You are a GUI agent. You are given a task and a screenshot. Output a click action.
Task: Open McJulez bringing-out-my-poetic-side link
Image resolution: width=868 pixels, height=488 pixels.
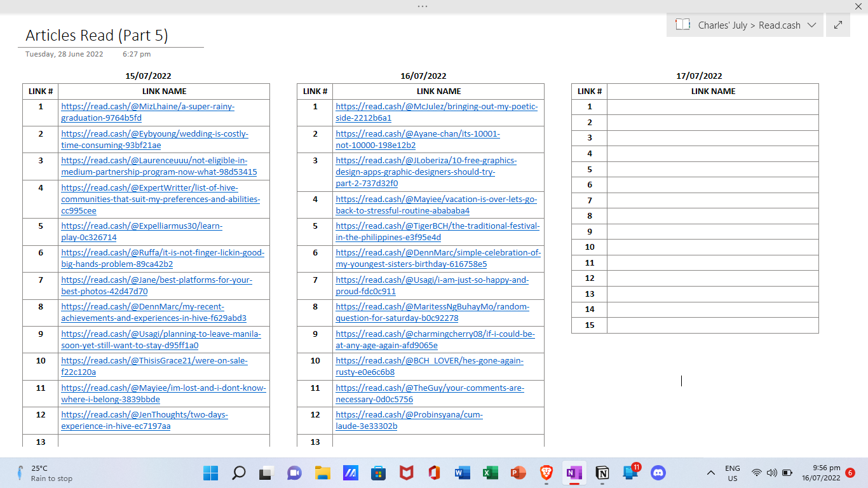(x=437, y=112)
